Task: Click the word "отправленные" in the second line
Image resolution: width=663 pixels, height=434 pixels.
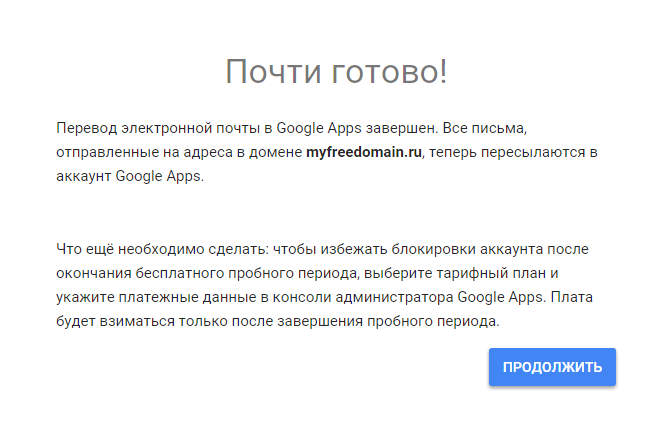Action: click(x=103, y=152)
